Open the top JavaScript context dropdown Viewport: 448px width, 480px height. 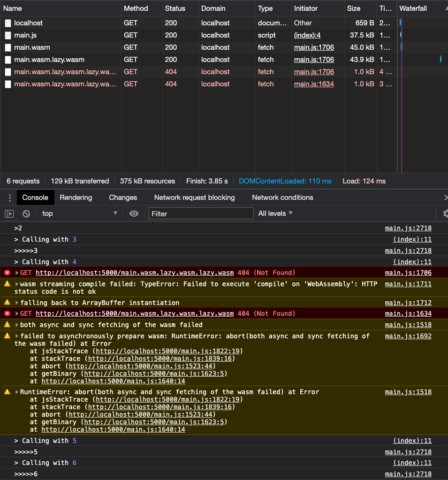click(80, 213)
